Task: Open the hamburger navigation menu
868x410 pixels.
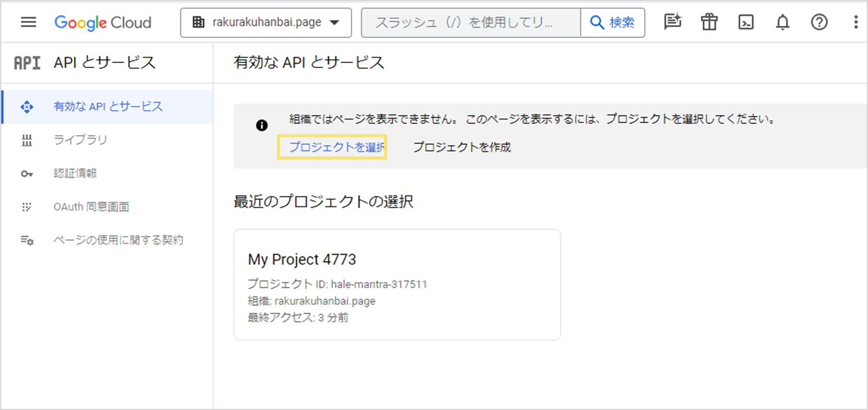Action: (28, 22)
